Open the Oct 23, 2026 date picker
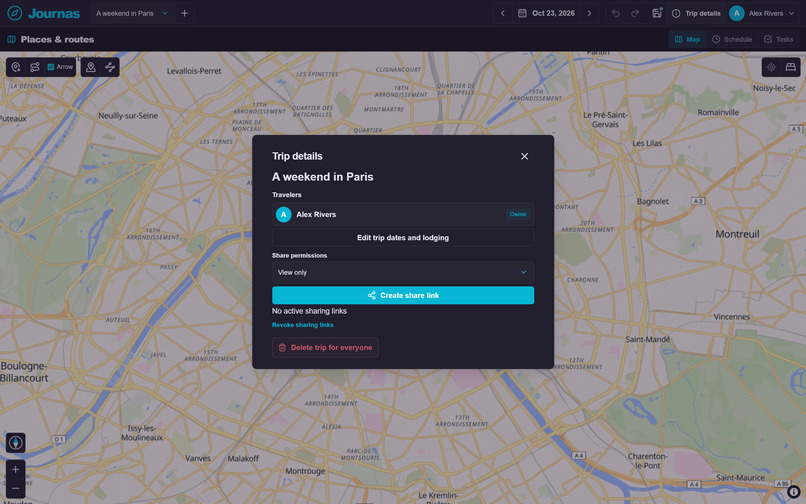806x504 pixels. [x=546, y=13]
